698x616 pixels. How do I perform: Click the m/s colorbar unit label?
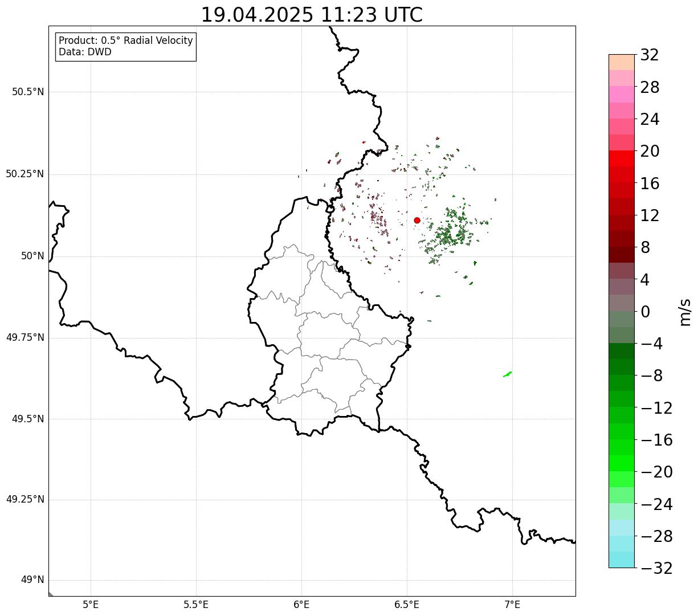tap(685, 312)
